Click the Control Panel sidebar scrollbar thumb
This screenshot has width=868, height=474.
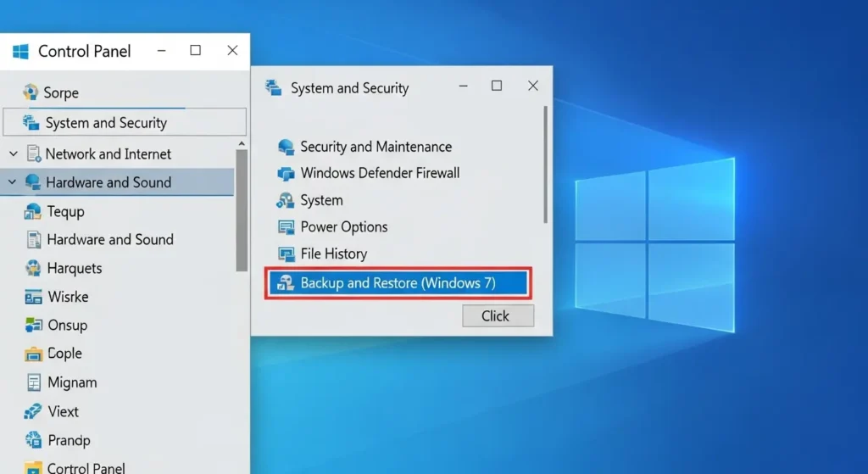(242, 210)
